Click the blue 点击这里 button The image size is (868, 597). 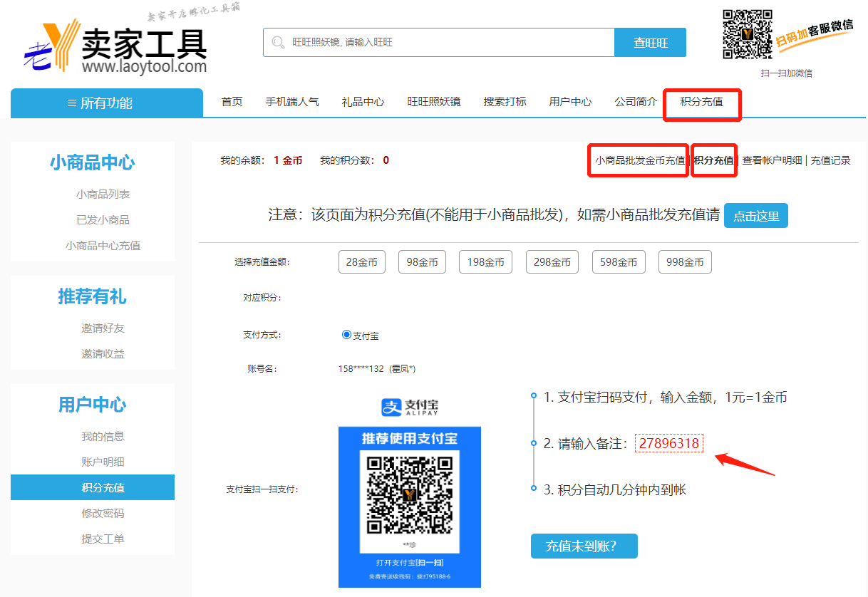(756, 216)
